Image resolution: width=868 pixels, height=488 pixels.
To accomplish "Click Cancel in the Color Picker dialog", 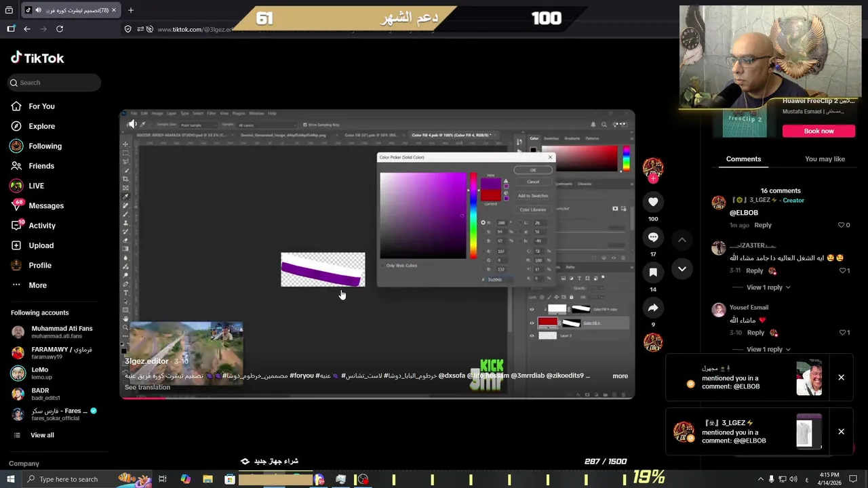I will (x=533, y=182).
